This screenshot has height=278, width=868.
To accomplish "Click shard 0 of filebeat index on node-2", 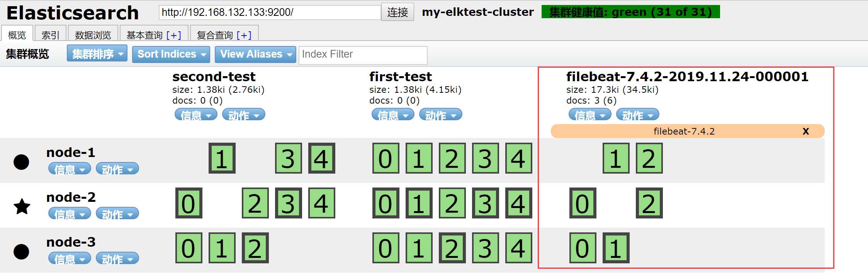I will click(583, 203).
